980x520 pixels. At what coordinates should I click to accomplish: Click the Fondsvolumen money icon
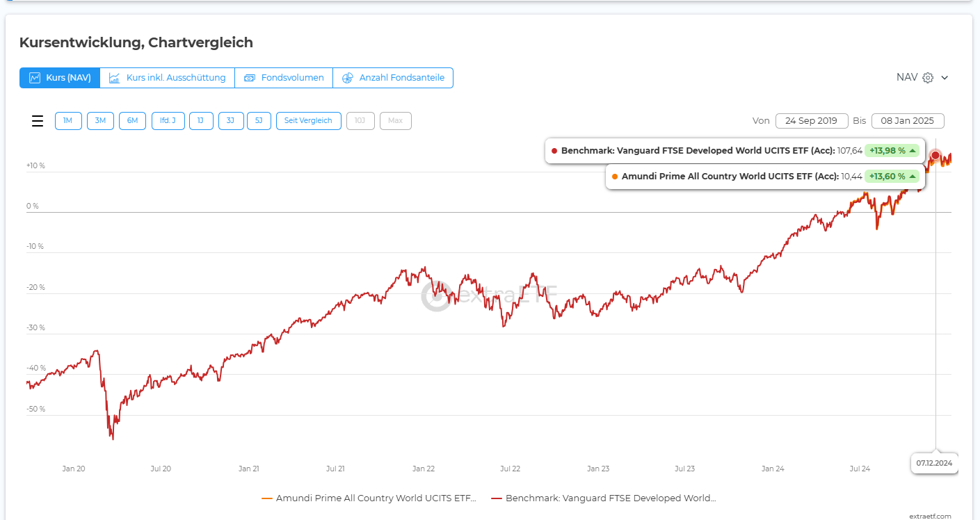tap(250, 78)
